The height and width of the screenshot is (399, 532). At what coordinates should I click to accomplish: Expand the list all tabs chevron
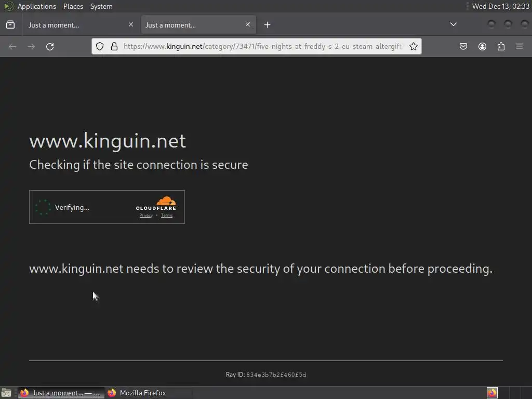453,24
